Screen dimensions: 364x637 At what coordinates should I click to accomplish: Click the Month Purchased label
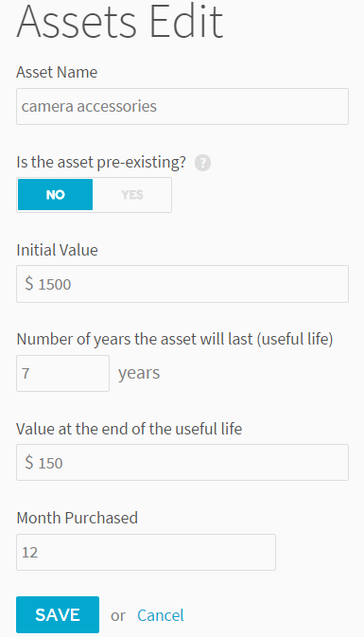coord(78,518)
